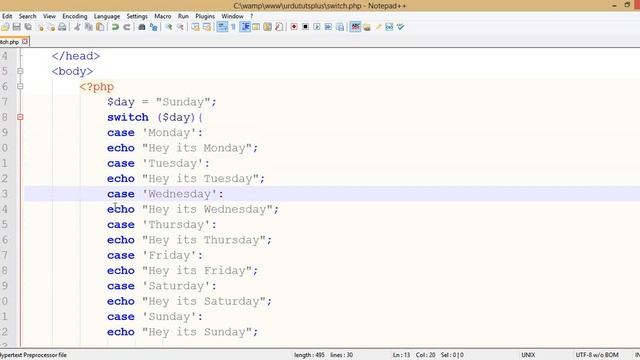Image resolution: width=640 pixels, height=360 pixels.
Task: Click the case 'Monday': line
Action: (x=155, y=133)
